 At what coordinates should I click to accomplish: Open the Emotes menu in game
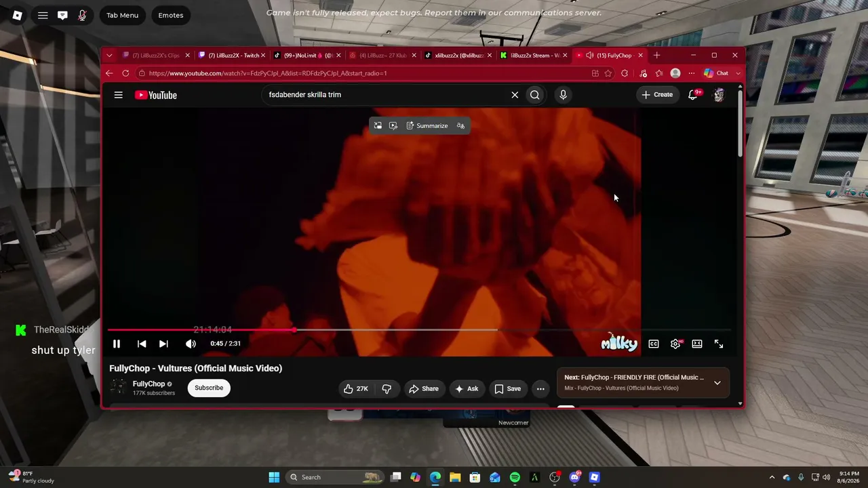171,15
